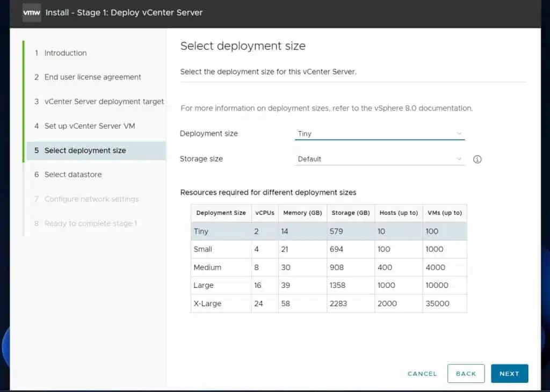Click the Configure network settings step
This screenshot has width=550, height=392.
[x=90, y=199]
